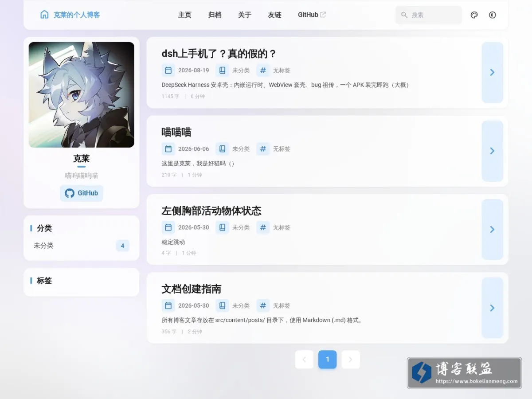Click the calendar icon in 文档创建指南 post
This screenshot has width=532, height=399.
point(168,305)
